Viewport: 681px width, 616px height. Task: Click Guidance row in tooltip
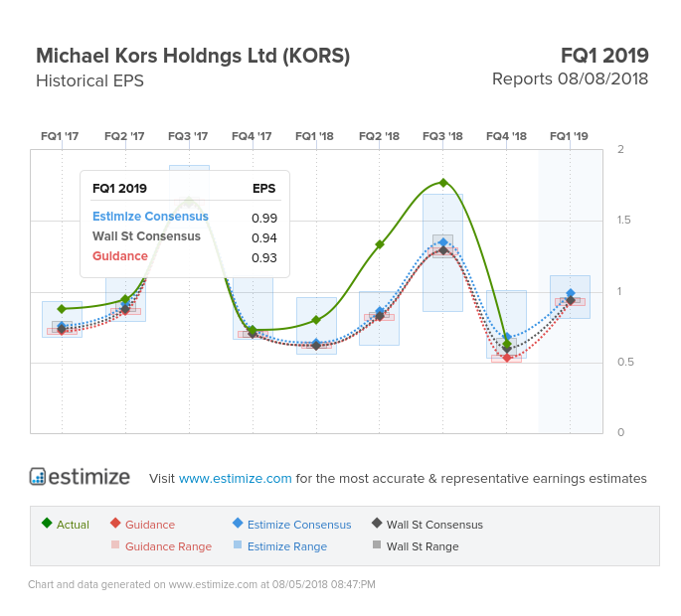[x=185, y=256]
